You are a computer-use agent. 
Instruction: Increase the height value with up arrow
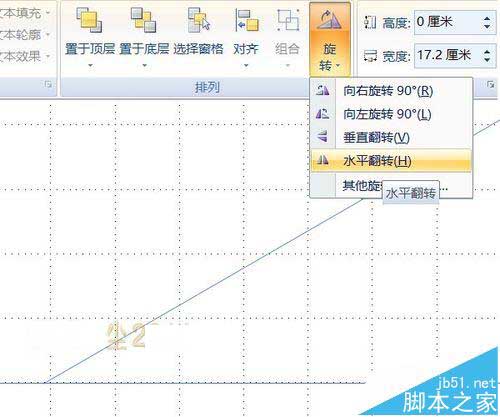pos(487,19)
